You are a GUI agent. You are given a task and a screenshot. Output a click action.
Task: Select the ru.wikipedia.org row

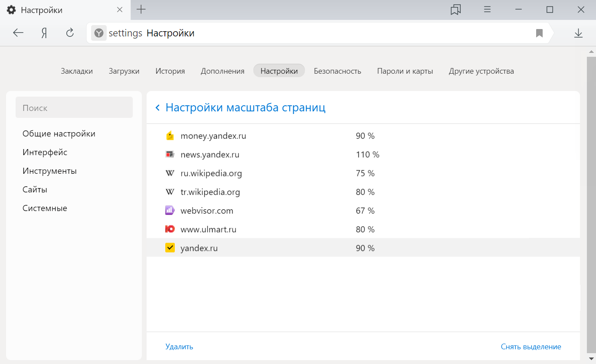(x=363, y=173)
